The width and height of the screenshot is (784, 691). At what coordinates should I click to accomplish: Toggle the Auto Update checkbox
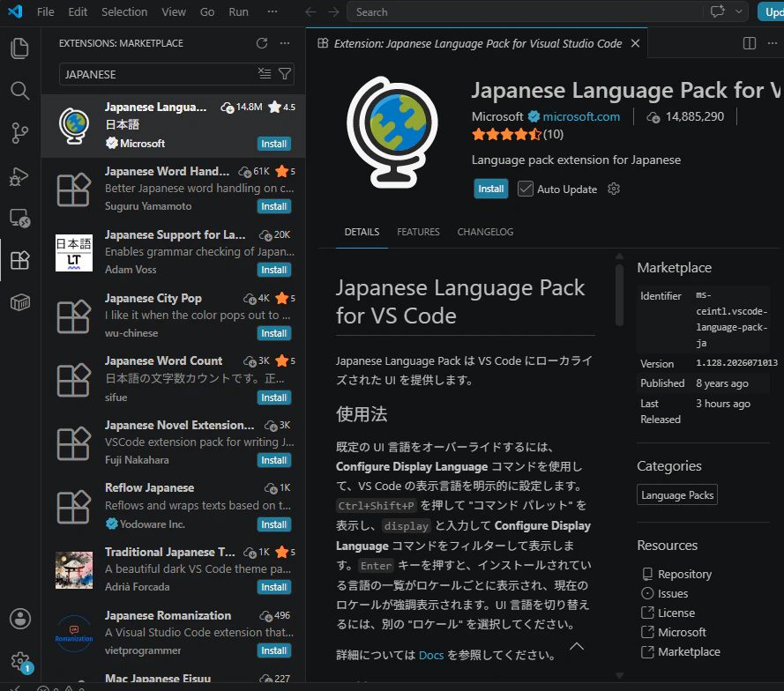point(526,189)
